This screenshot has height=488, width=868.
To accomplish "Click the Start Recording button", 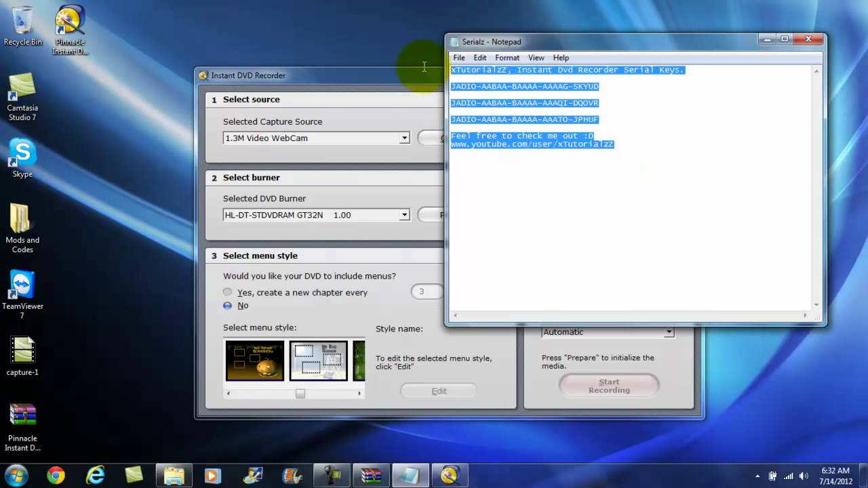I will (x=609, y=386).
